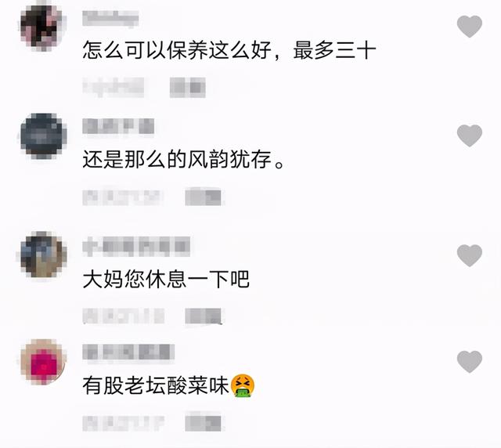Open avatar beside '还是那么的风韵犹存'
This screenshot has width=501, height=448.
[x=41, y=136]
